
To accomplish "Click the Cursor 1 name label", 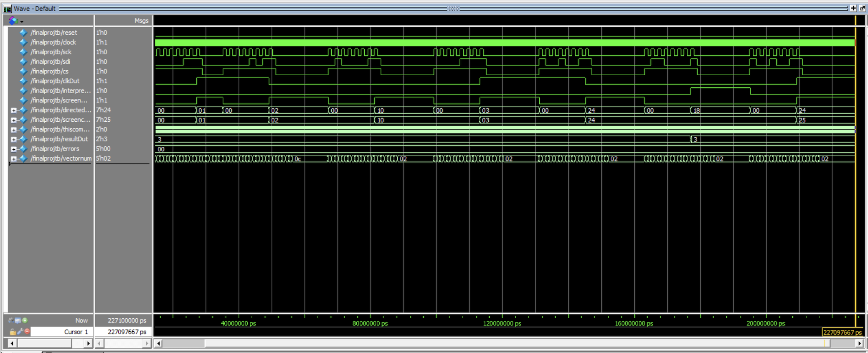I will (x=76, y=332).
